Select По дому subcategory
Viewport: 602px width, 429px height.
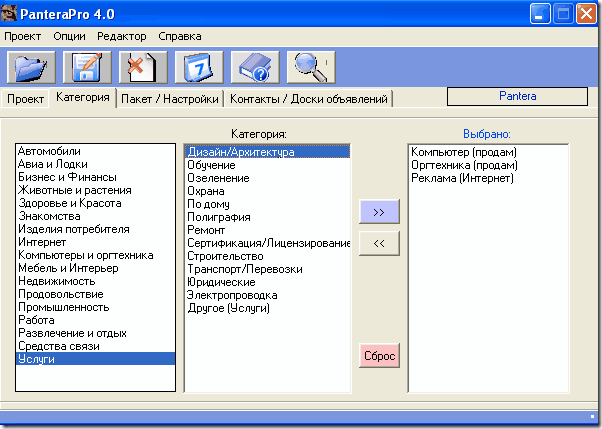click(268, 204)
